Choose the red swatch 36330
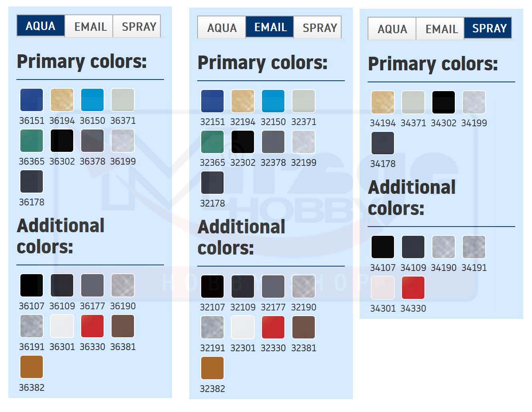This screenshot has height=412, width=532. tap(92, 326)
